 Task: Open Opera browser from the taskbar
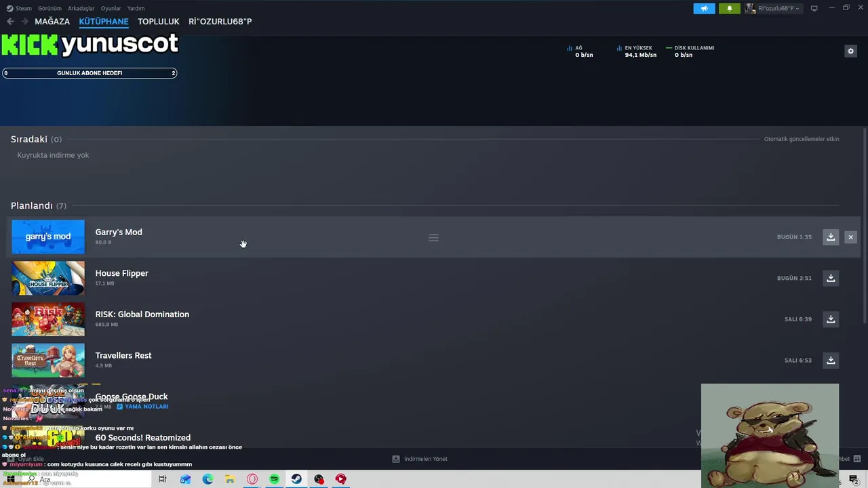point(252,479)
